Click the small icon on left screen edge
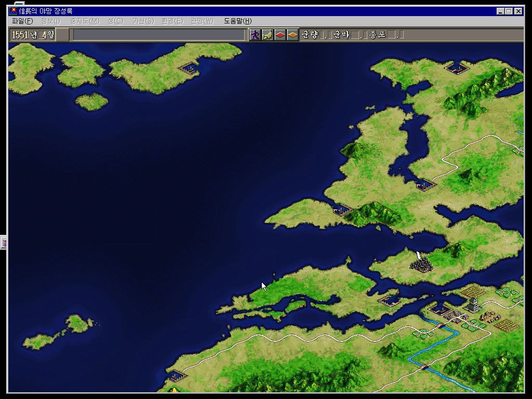Image resolution: width=532 pixels, height=399 pixels. pos(4,243)
